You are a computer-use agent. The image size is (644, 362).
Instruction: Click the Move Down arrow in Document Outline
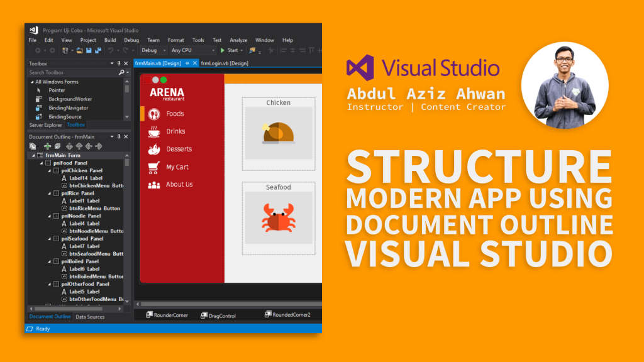[x=69, y=146]
